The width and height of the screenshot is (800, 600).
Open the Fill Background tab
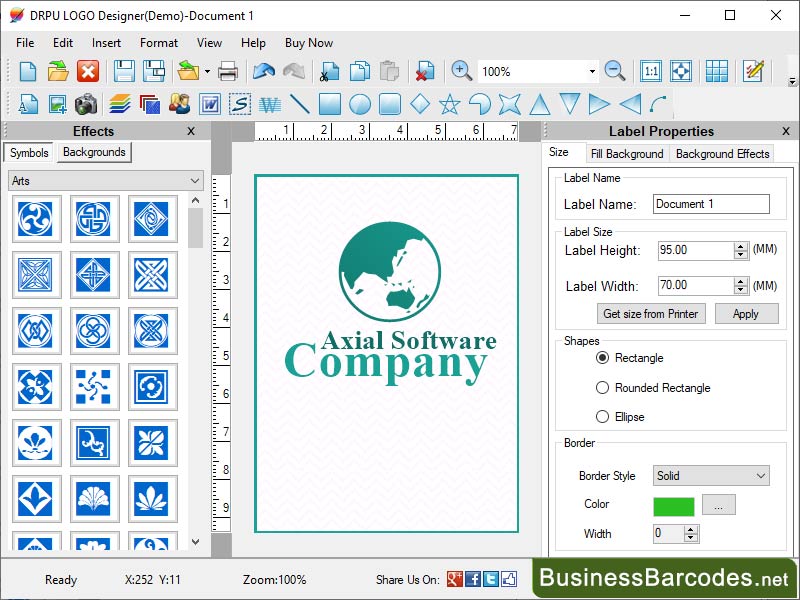(x=627, y=154)
